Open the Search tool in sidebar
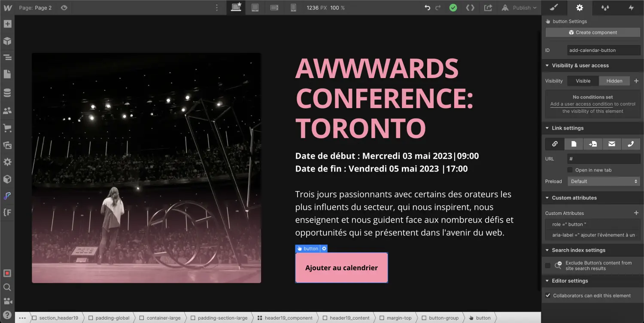 pyautogui.click(x=7, y=287)
